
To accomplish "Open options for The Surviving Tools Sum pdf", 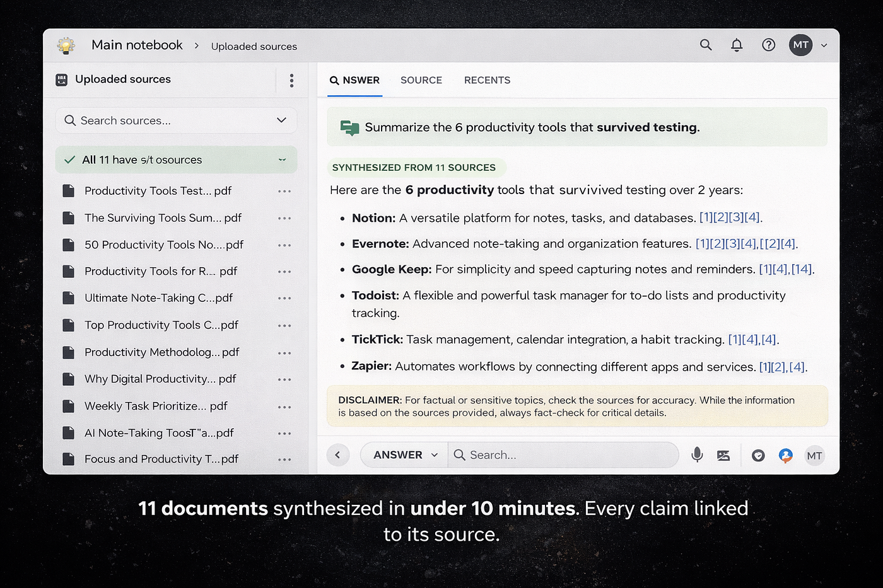I will point(284,218).
